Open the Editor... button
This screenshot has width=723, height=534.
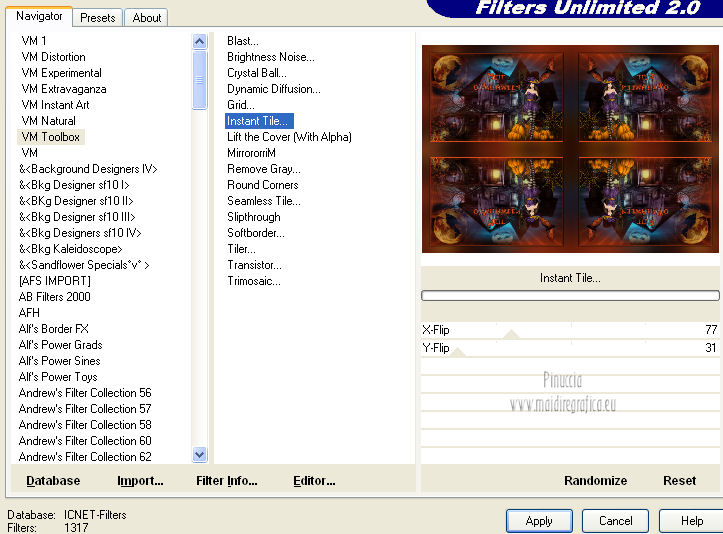pos(314,481)
